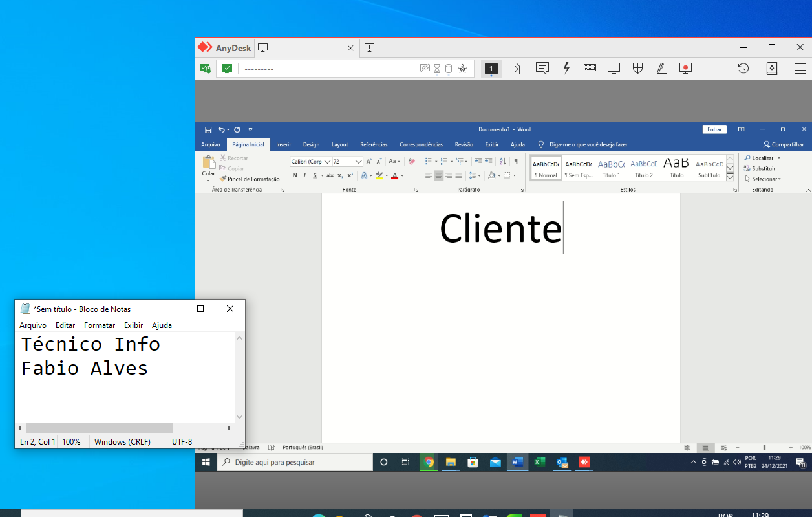Click the Undo arrow in Word's title bar
This screenshot has width=812, height=517.
click(x=221, y=129)
